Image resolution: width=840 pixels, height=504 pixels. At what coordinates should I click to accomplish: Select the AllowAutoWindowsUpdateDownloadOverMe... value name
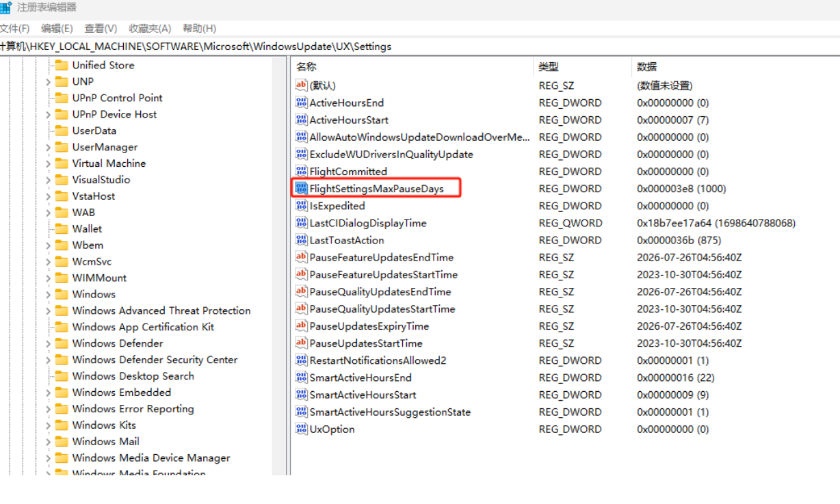coord(420,137)
